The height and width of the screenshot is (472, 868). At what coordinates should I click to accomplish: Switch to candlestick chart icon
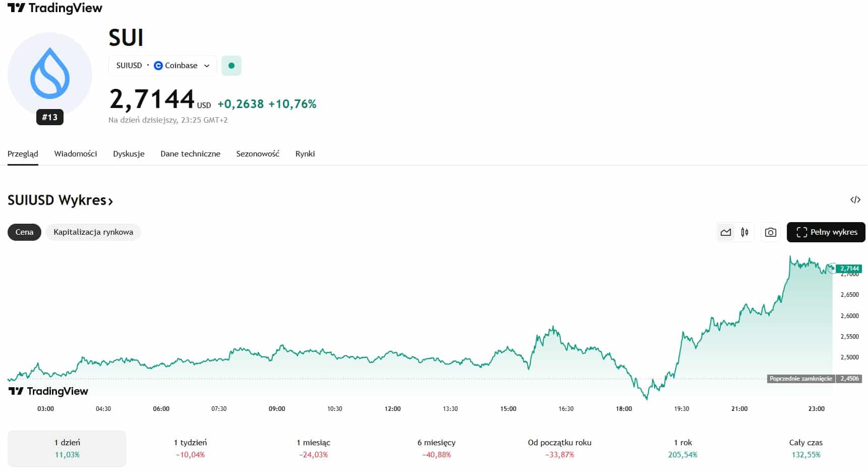click(x=744, y=232)
